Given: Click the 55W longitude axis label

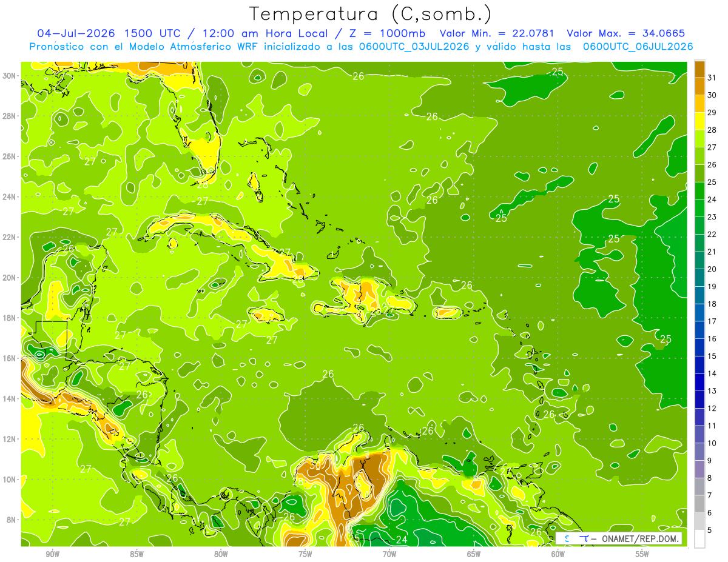Looking at the screenshot, I should (x=642, y=554).
